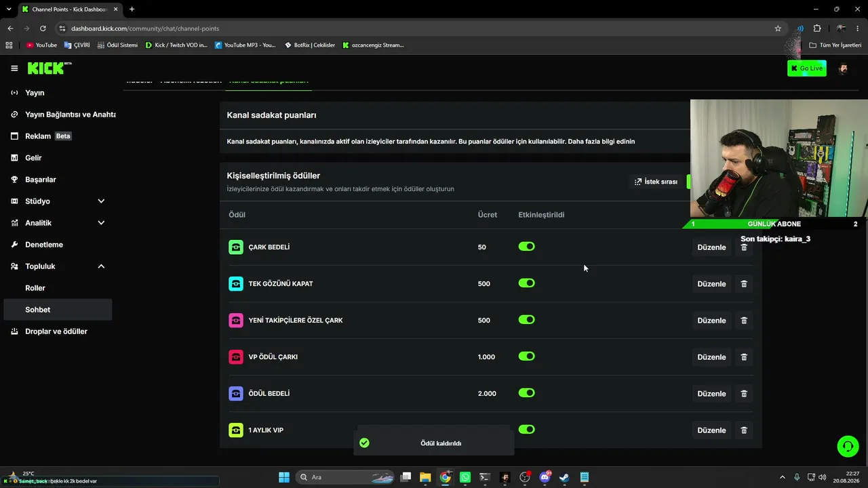The width and height of the screenshot is (868, 488).
Task: Open the Kick profile avatar menu
Action: [x=843, y=68]
